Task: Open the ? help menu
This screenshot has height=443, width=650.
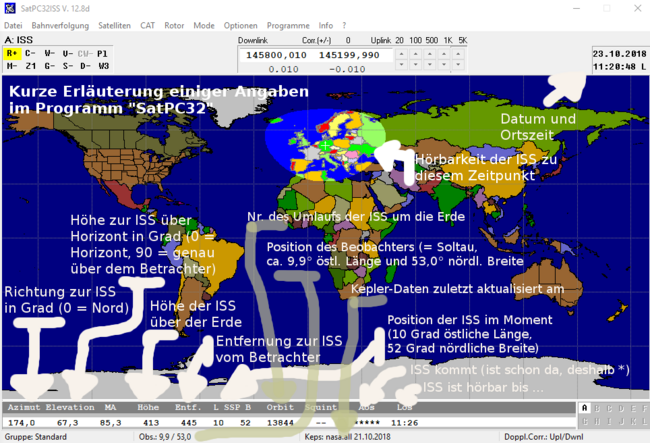Action: tap(344, 25)
